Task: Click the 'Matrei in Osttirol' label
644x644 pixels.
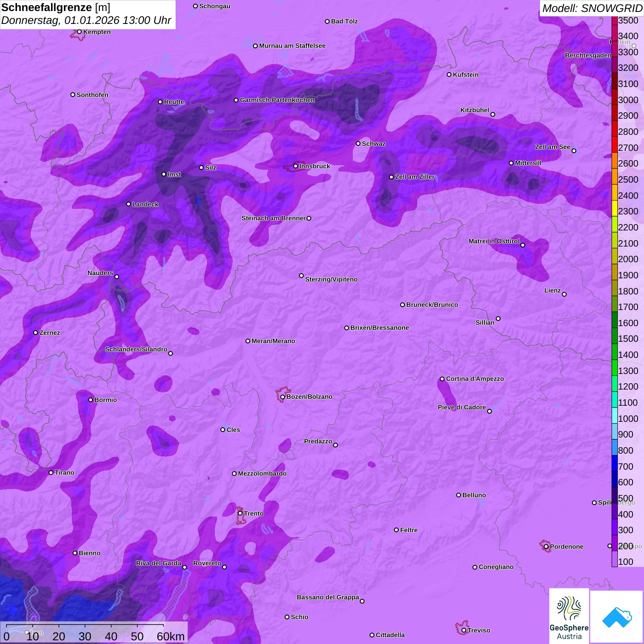Action: pos(494,241)
